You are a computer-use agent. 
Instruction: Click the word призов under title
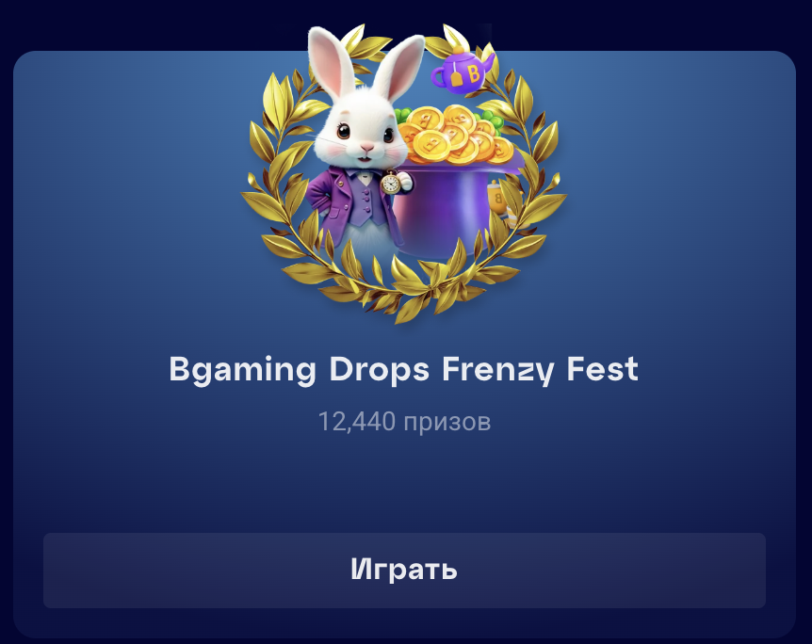click(447, 423)
